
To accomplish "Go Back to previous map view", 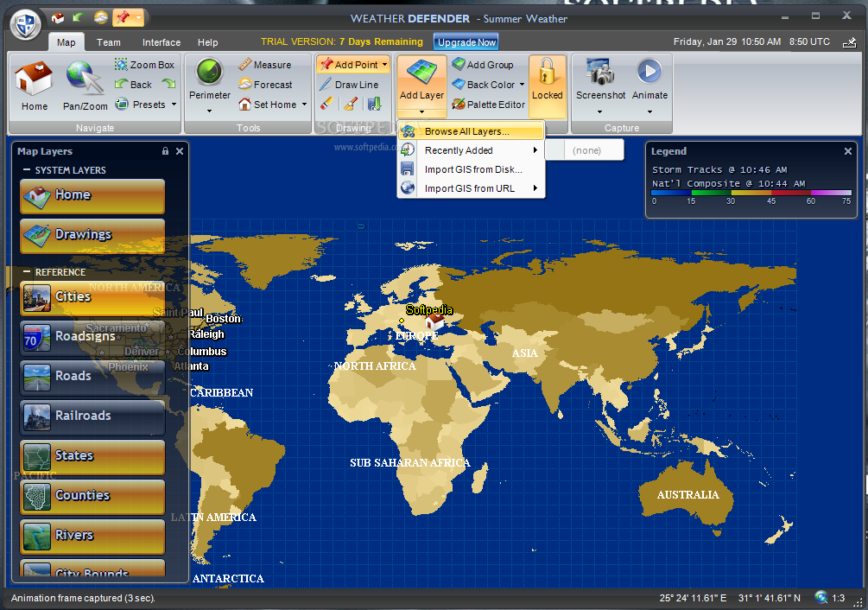I will 133,84.
